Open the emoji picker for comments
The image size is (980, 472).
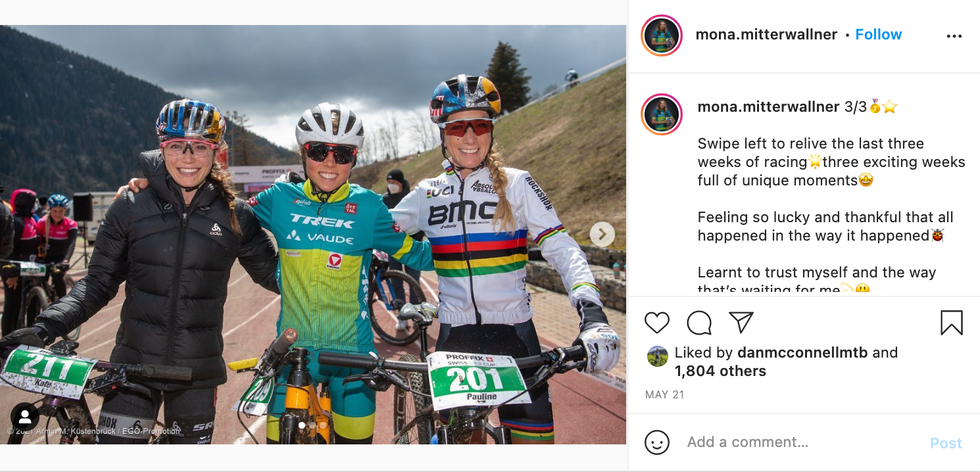pos(656,442)
